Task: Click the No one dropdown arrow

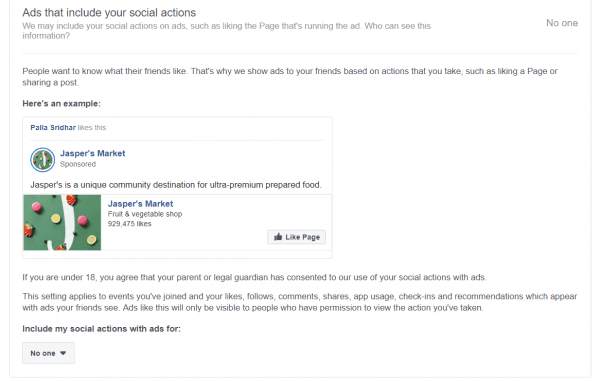Action: point(63,353)
